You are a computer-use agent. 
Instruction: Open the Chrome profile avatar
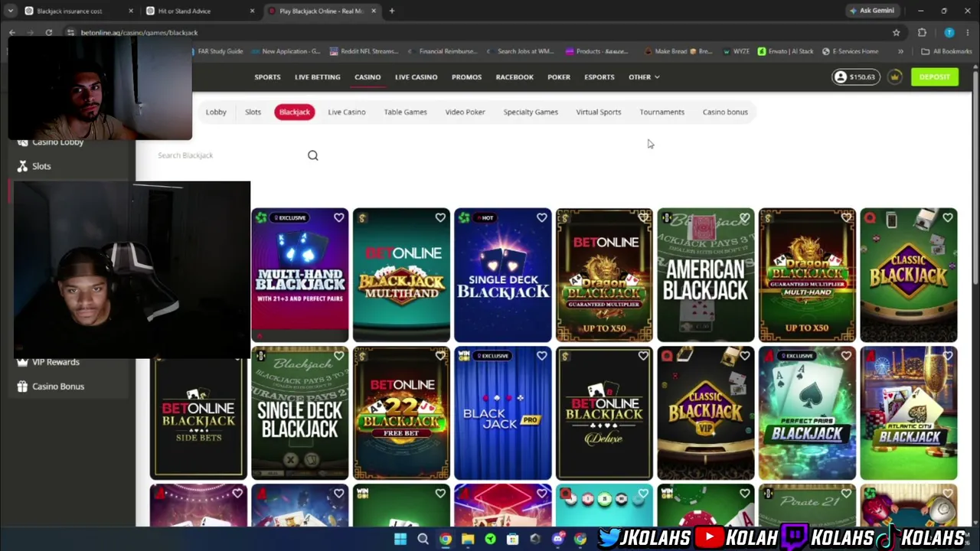[x=949, y=33]
